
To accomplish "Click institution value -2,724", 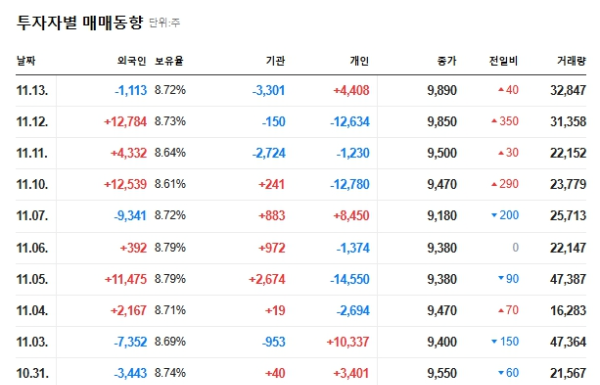I will coord(269,153).
